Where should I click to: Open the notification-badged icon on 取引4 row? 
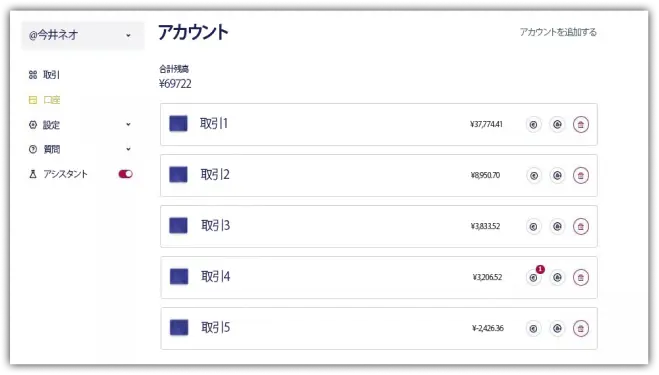533,277
